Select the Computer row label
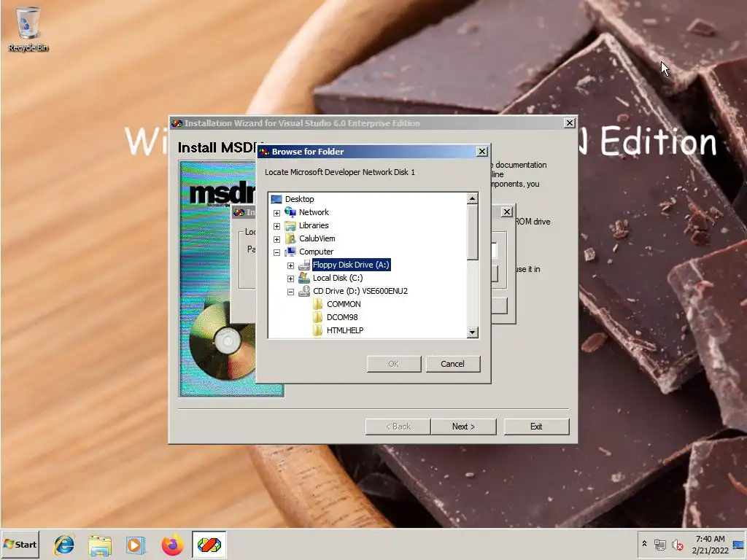The width and height of the screenshot is (747, 560). tap(317, 252)
